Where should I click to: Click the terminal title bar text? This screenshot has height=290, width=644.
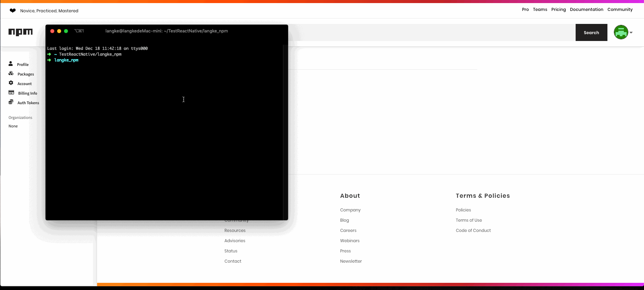point(166,31)
